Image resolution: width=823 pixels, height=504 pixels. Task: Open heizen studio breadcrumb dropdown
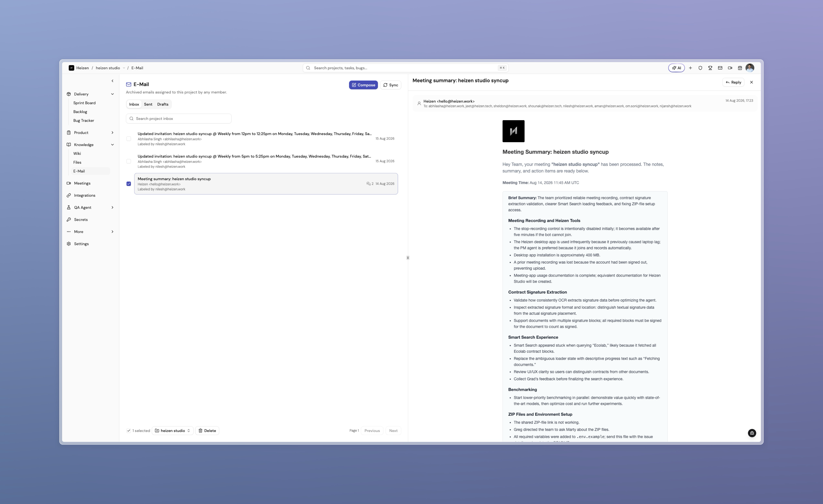coord(124,68)
